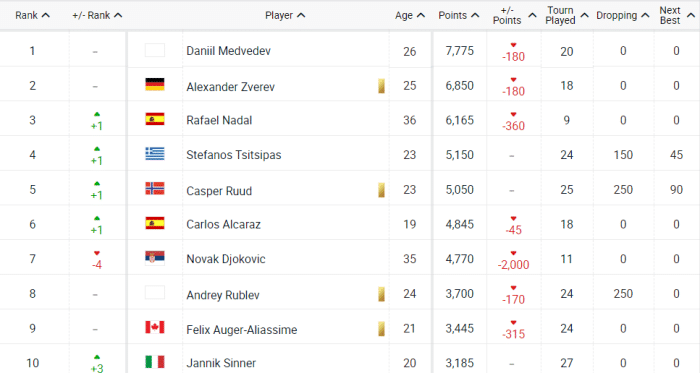700x373 pixels.
Task: Click the gold badge beside Casper Ruud
Action: (x=381, y=190)
